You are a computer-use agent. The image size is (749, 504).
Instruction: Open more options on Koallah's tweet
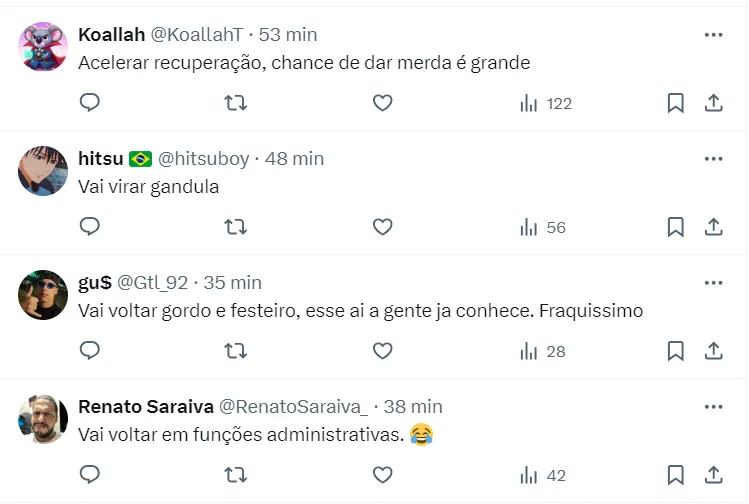coord(713,35)
